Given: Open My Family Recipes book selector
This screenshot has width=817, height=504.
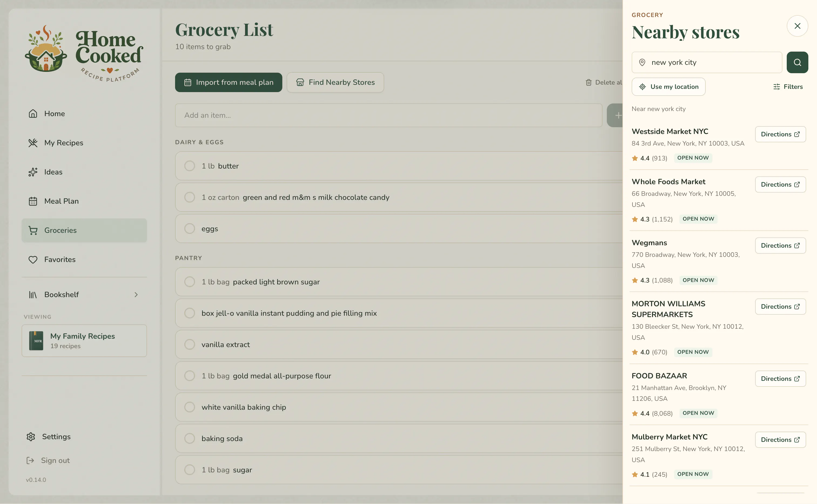Looking at the screenshot, I should pos(84,341).
